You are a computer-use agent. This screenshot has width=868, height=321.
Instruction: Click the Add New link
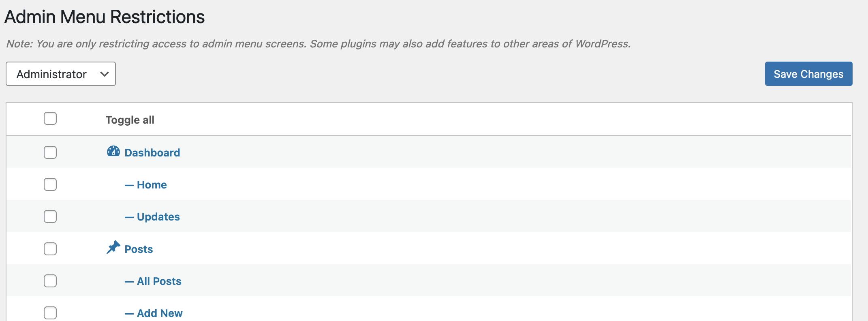tap(160, 312)
